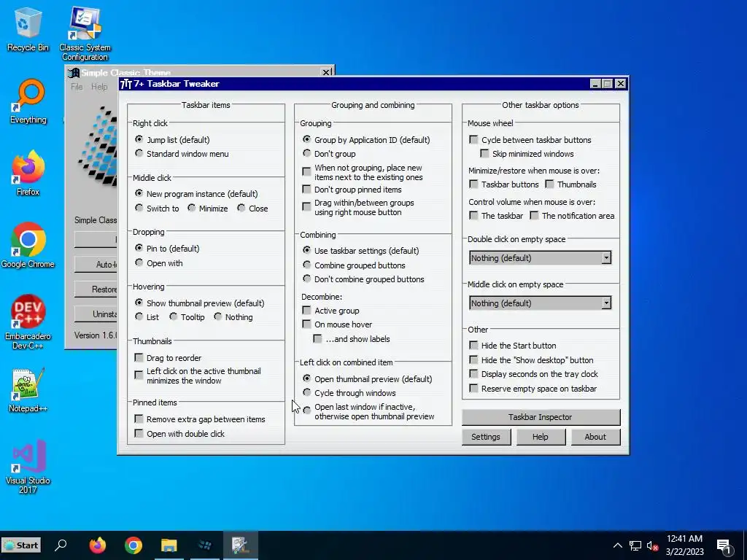Check Thumbnails under Minimize/restore
The width and height of the screenshot is (747, 560).
point(550,184)
